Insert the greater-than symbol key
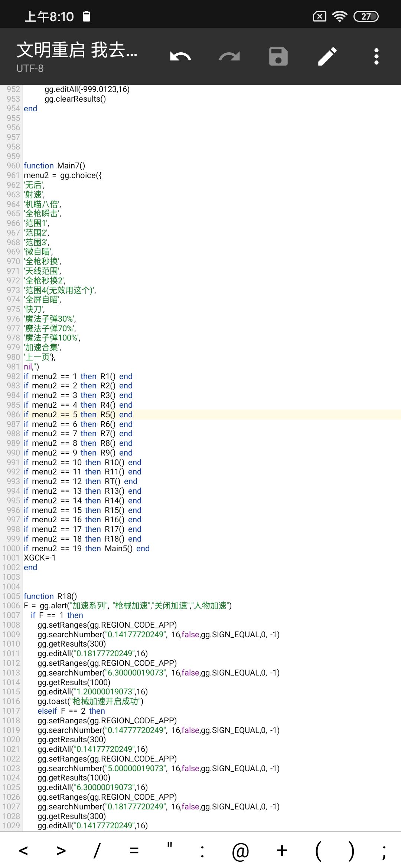This screenshot has height=868, width=401. [x=61, y=851]
